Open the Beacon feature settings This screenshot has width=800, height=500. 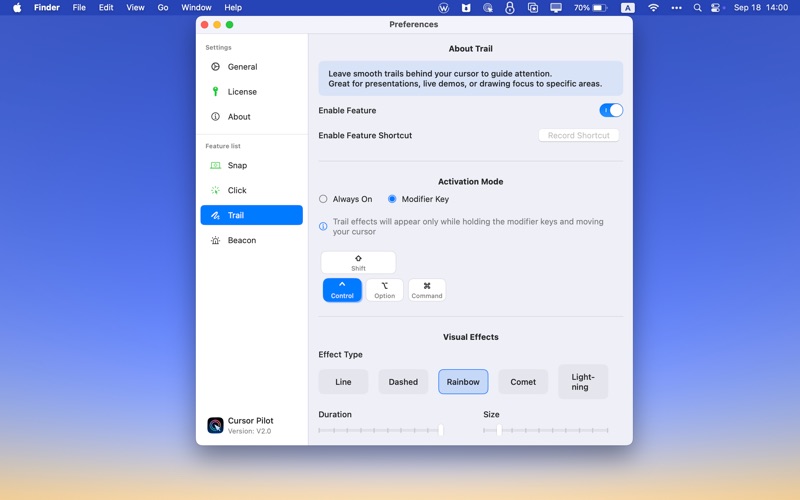coord(252,240)
